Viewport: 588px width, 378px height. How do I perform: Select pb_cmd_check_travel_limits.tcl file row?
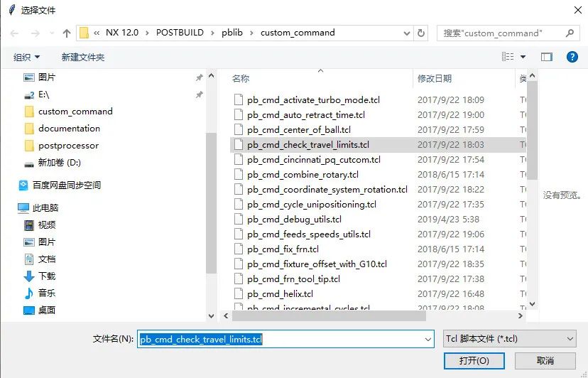pos(378,144)
